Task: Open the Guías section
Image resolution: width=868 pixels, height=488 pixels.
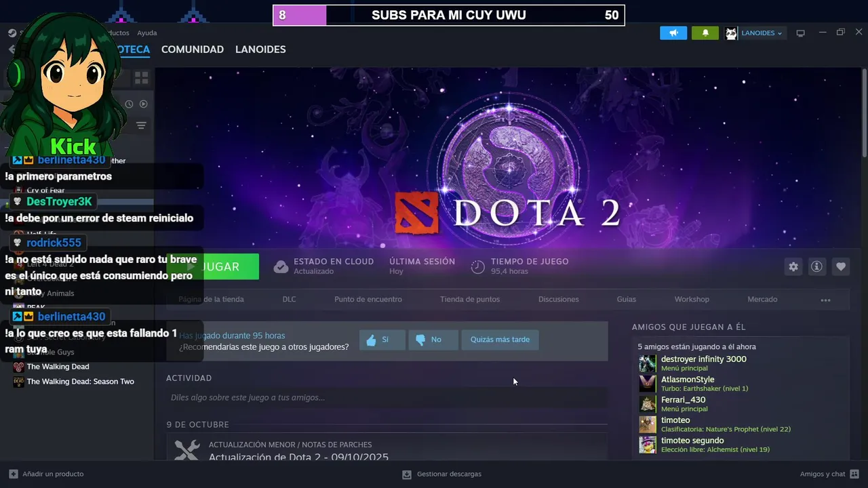Action: pyautogui.click(x=627, y=299)
